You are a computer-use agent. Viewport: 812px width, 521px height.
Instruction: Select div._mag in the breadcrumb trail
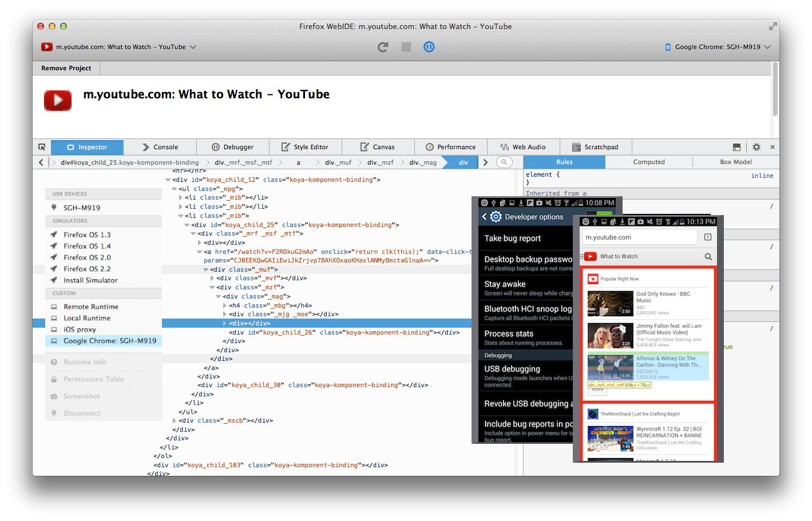423,162
